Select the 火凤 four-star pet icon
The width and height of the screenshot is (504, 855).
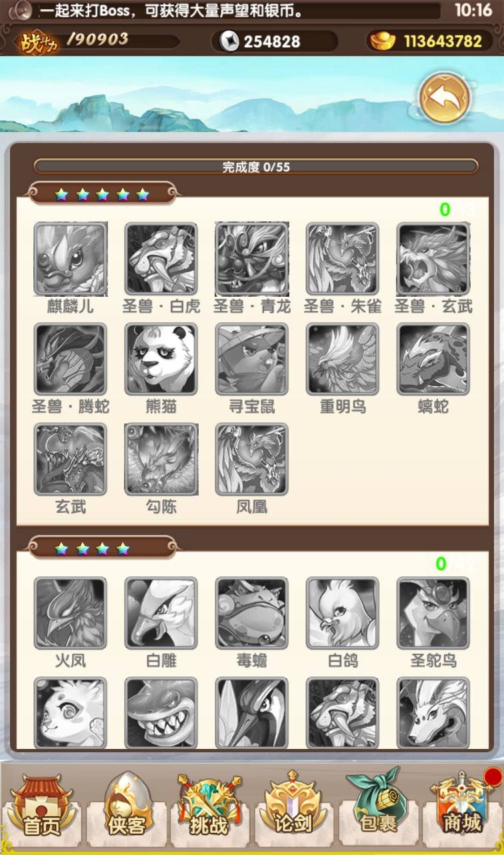71,613
